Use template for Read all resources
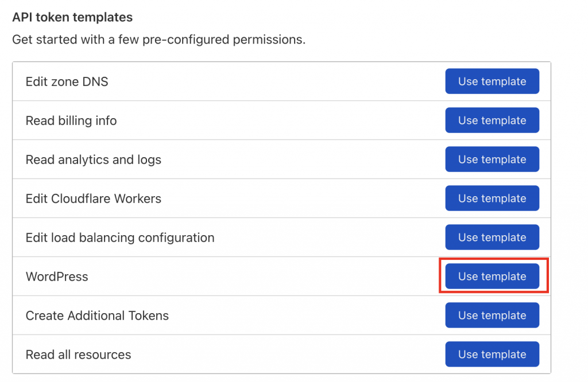 click(x=492, y=354)
